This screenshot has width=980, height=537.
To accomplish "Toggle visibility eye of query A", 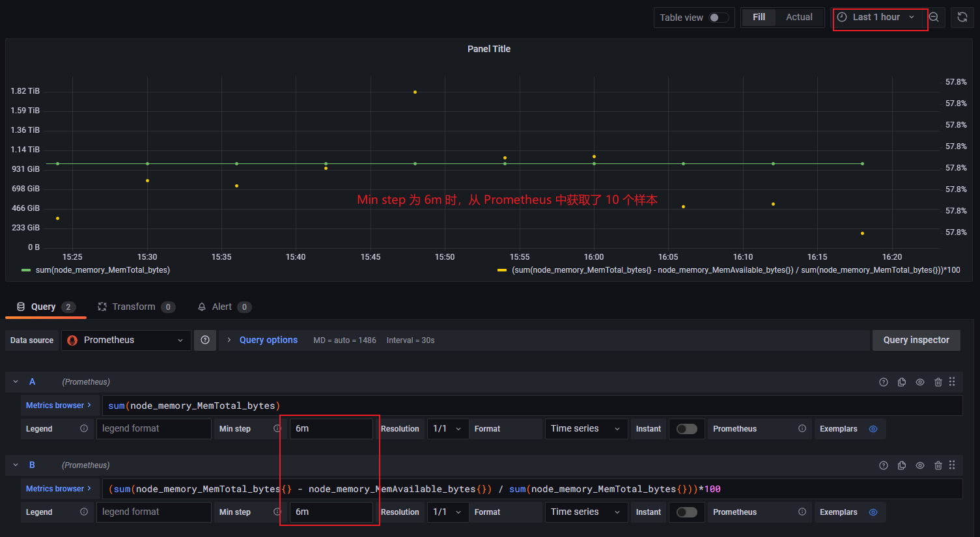I will click(920, 382).
